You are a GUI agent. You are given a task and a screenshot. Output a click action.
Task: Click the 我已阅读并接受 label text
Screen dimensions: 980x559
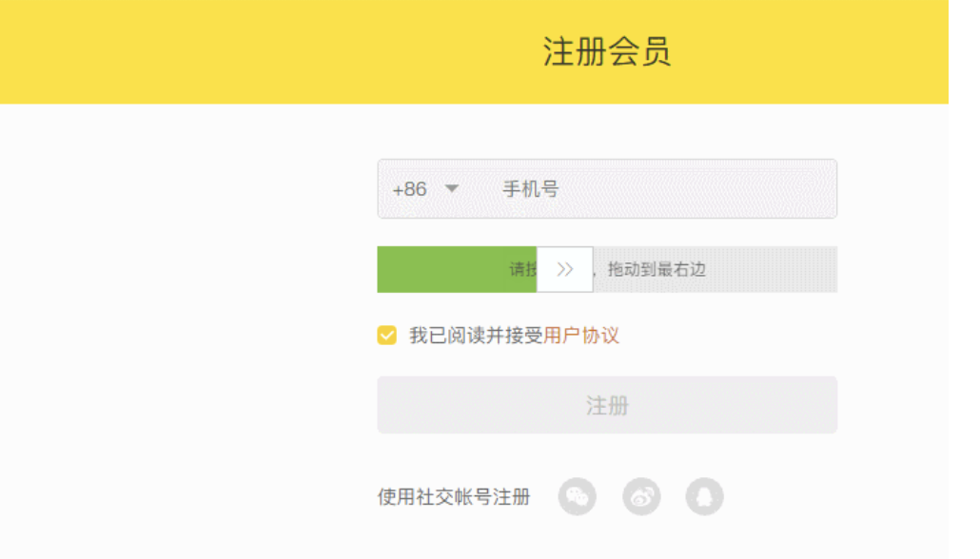[476, 336]
